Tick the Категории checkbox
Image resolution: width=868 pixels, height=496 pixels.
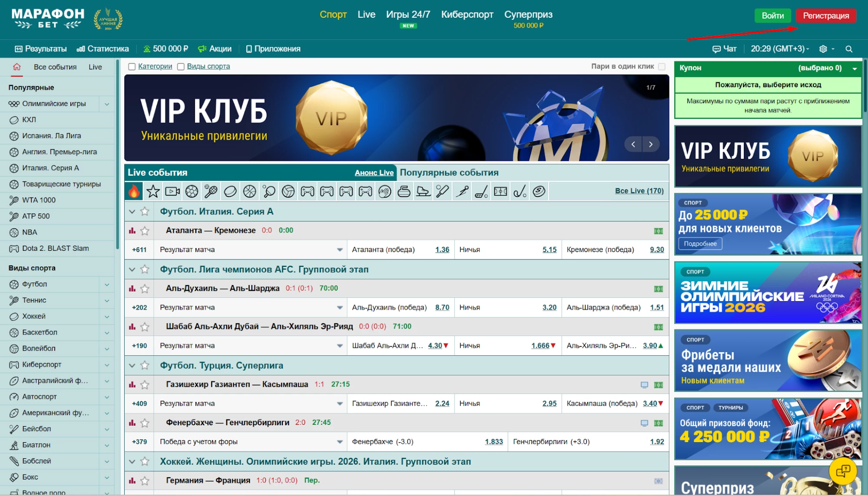132,66
